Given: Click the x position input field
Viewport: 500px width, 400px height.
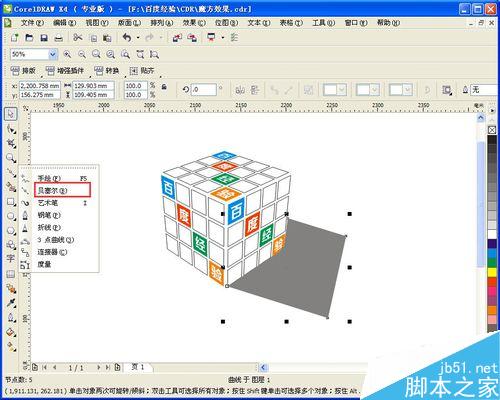Looking at the screenshot, I should click(40, 86).
